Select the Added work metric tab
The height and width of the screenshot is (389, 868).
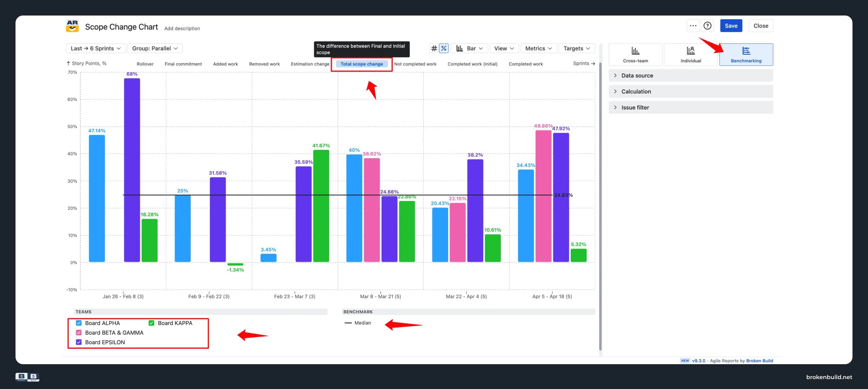click(225, 64)
